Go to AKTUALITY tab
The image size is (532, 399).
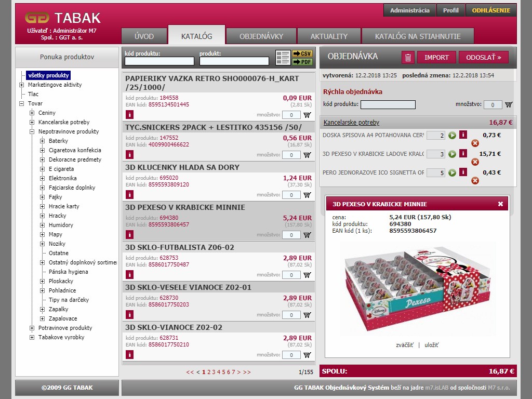pos(329,36)
